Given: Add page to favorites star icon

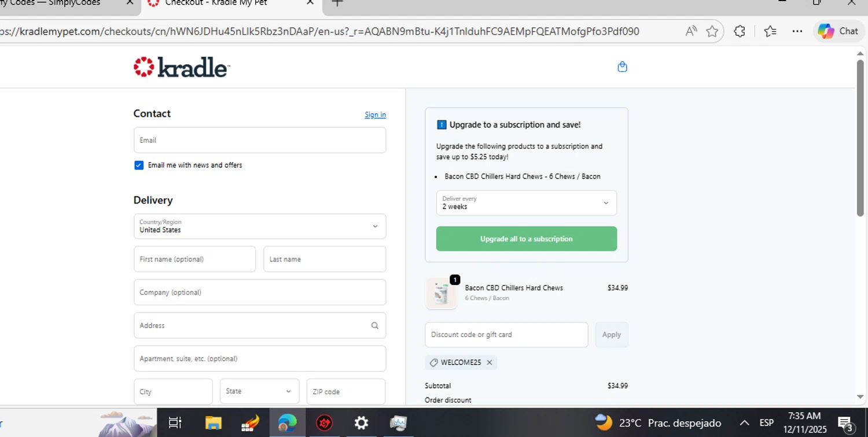Looking at the screenshot, I should 712,31.
